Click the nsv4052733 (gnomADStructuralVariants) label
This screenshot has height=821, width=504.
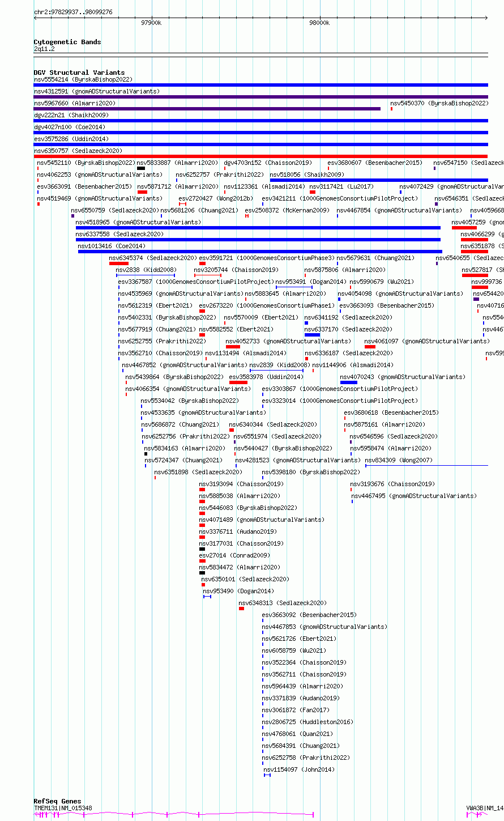point(288,342)
